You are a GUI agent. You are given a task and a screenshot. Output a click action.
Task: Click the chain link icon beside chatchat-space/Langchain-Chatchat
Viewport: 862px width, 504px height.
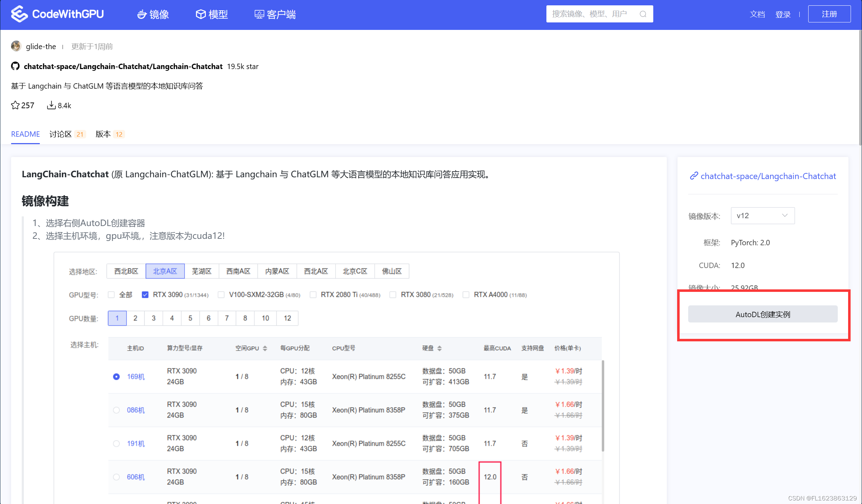pyautogui.click(x=694, y=176)
